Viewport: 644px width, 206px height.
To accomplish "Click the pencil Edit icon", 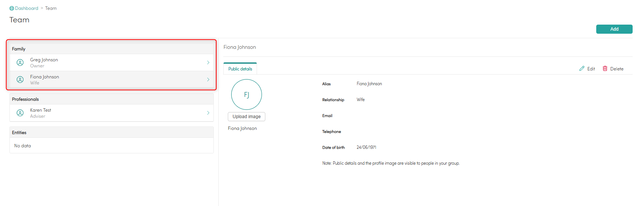I will 582,69.
